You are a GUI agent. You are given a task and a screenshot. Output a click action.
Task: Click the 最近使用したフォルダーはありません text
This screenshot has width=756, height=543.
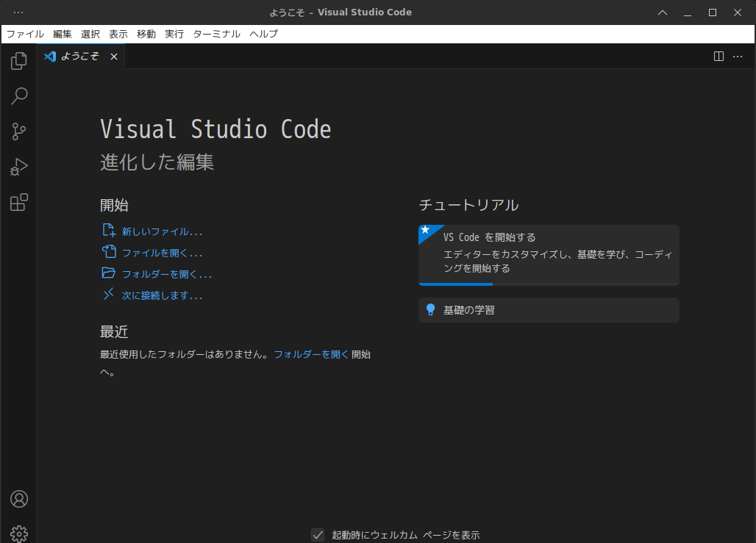[x=184, y=354]
